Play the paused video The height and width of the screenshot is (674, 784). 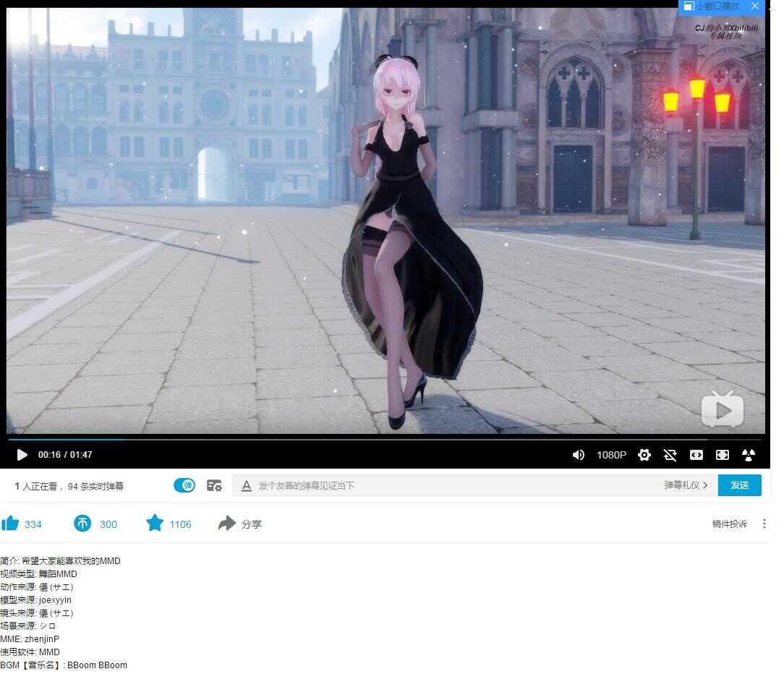point(22,454)
